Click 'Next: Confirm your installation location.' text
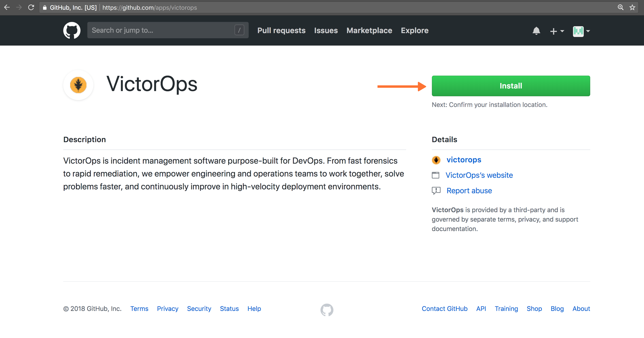644x338 pixels. point(489,105)
